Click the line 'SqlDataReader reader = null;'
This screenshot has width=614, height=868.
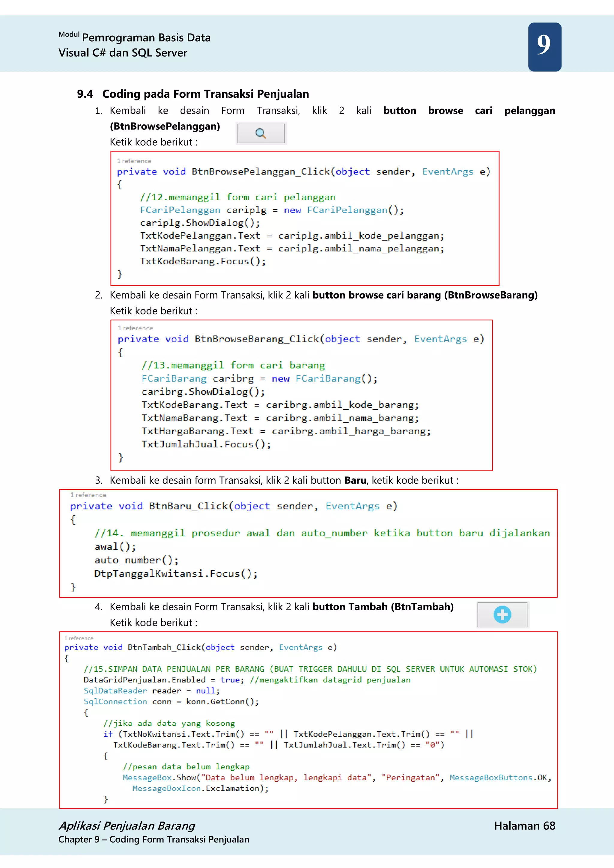[x=152, y=691]
